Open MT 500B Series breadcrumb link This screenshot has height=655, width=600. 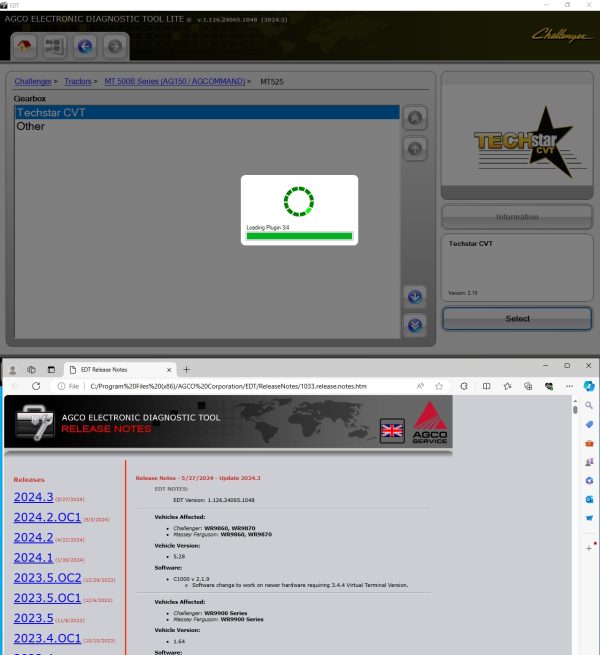(175, 81)
